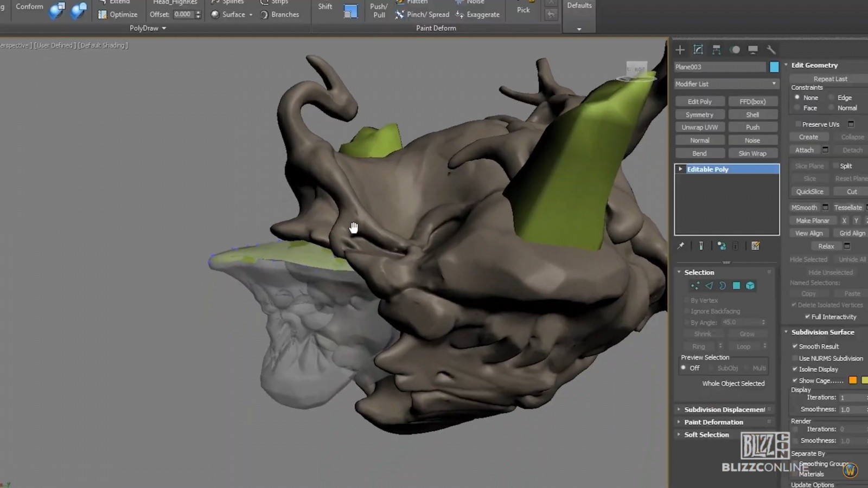Enable Use NURMS Subdivision
This screenshot has width=868, height=488.
click(x=795, y=358)
